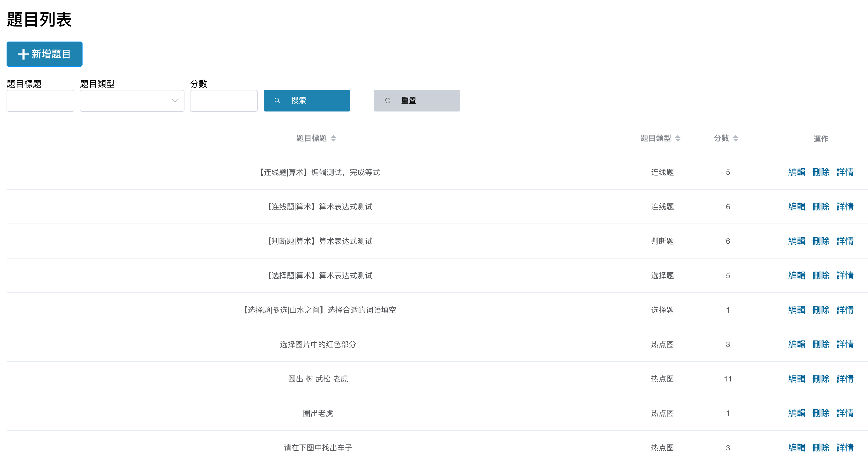Click 热点图 type in 圈出老虎 row
The width and height of the screenshot is (868, 464).
click(662, 413)
